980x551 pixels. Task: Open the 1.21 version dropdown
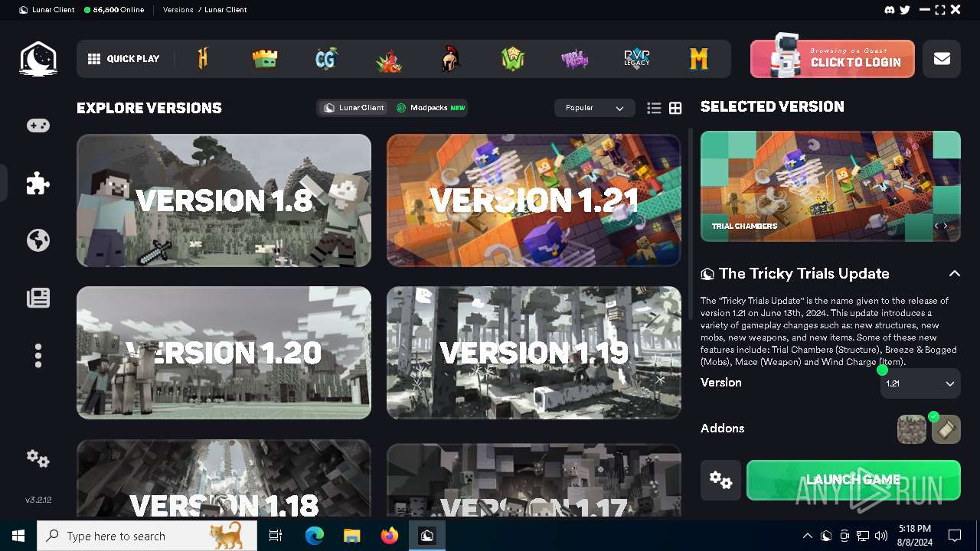pyautogui.click(x=920, y=383)
